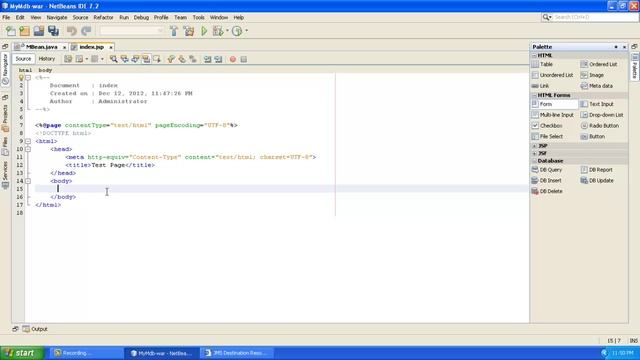The image size is (640, 360).
Task: Click the Next Bookmark icon
Action: pyautogui.click(x=182, y=59)
